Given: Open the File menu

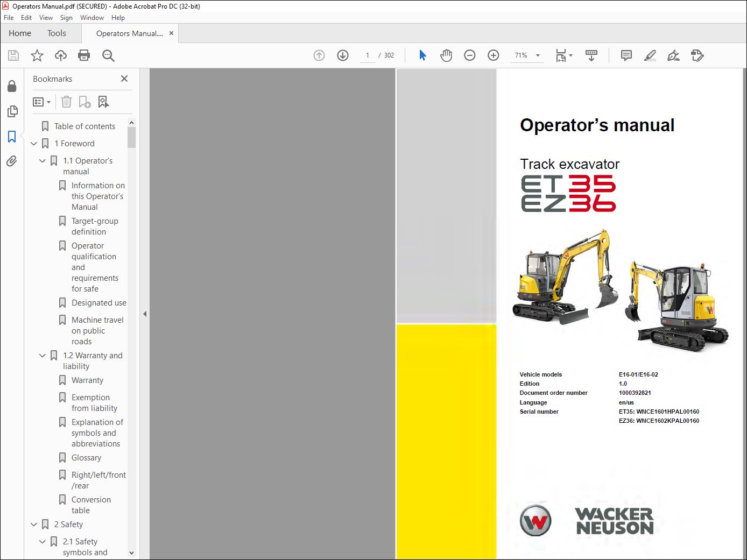Looking at the screenshot, I should coord(9,18).
